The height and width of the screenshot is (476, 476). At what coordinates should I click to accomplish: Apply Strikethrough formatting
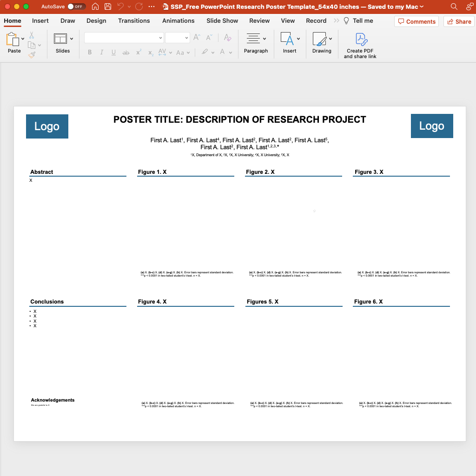(125, 52)
